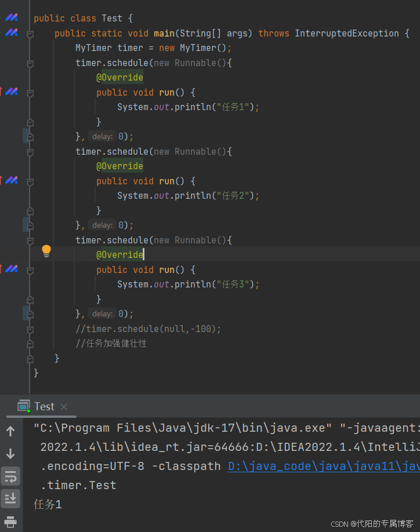
Task: Toggle soft-wrap in the console toolbar
Action: (x=10, y=476)
